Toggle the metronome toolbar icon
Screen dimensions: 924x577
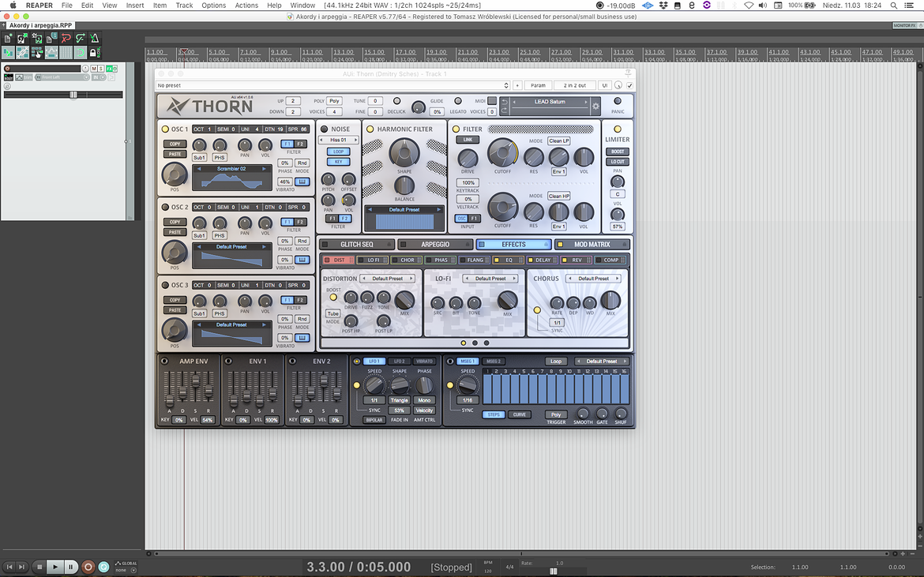(94, 38)
